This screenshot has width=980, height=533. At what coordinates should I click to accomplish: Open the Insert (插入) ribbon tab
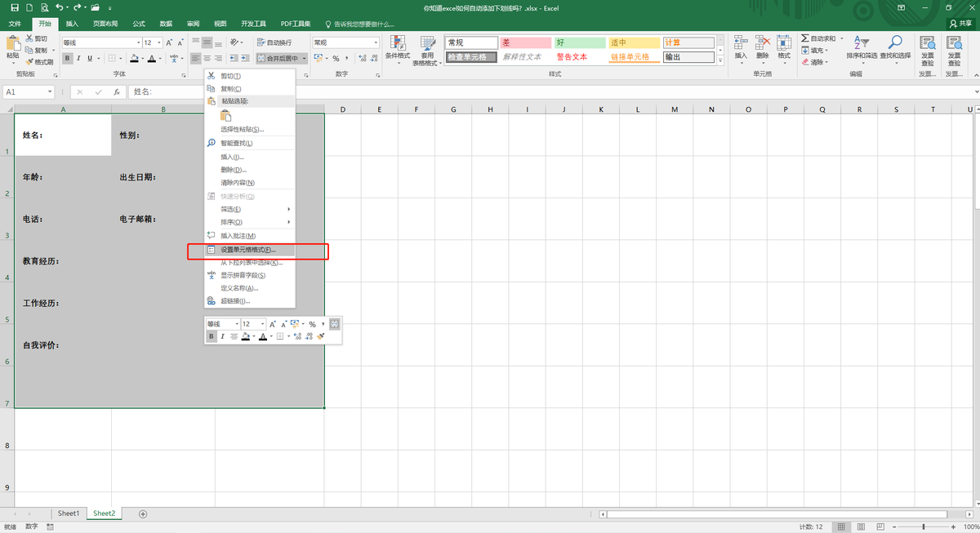click(x=72, y=24)
